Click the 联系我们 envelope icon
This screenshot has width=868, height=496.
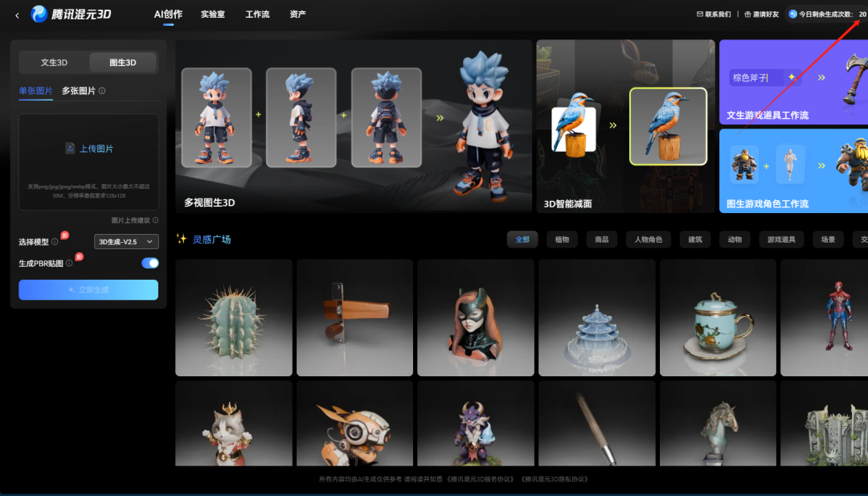(697, 13)
